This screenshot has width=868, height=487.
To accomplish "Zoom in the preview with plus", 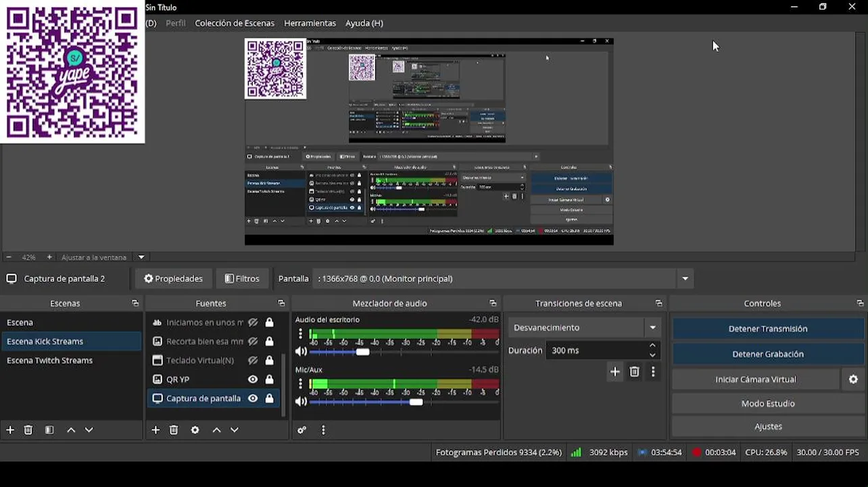I will pos(49,258).
